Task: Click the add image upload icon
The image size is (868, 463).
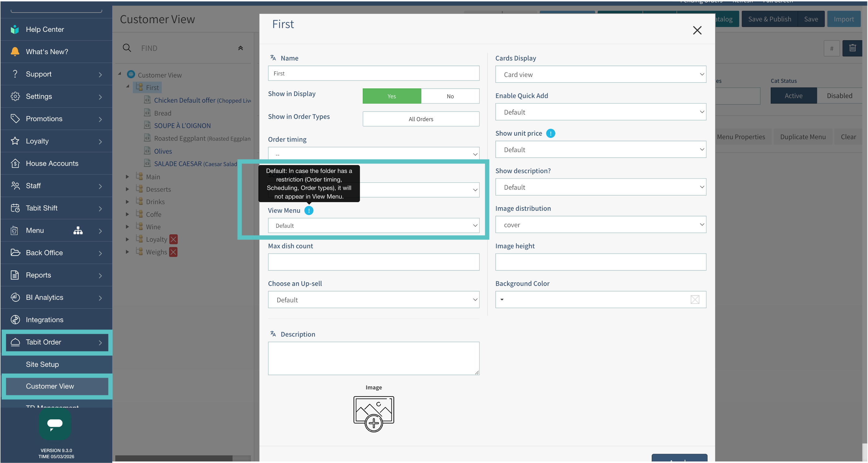Action: (x=374, y=414)
